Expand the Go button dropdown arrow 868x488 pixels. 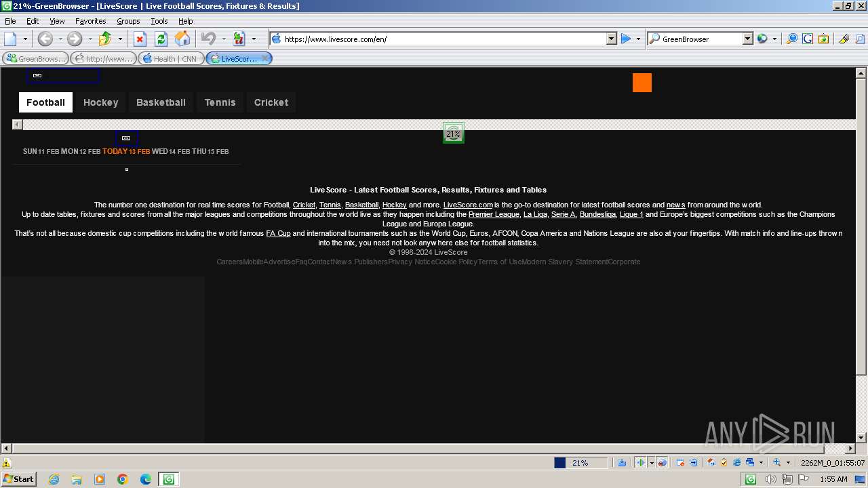tap(638, 39)
